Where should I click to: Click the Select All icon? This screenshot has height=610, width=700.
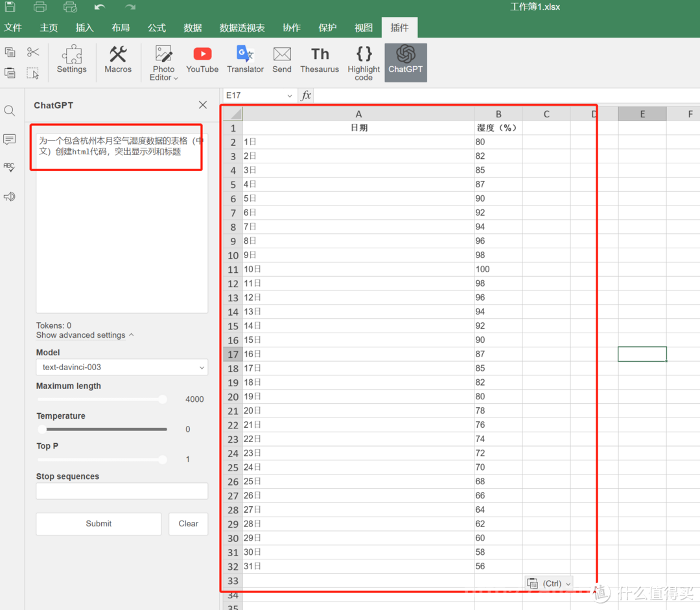[33, 73]
